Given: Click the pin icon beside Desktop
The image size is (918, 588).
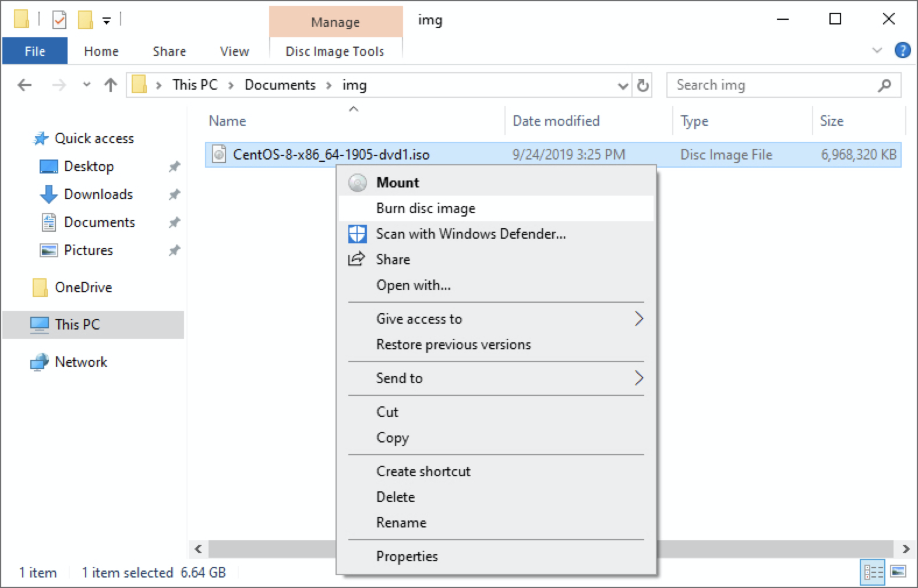Looking at the screenshot, I should (x=174, y=167).
